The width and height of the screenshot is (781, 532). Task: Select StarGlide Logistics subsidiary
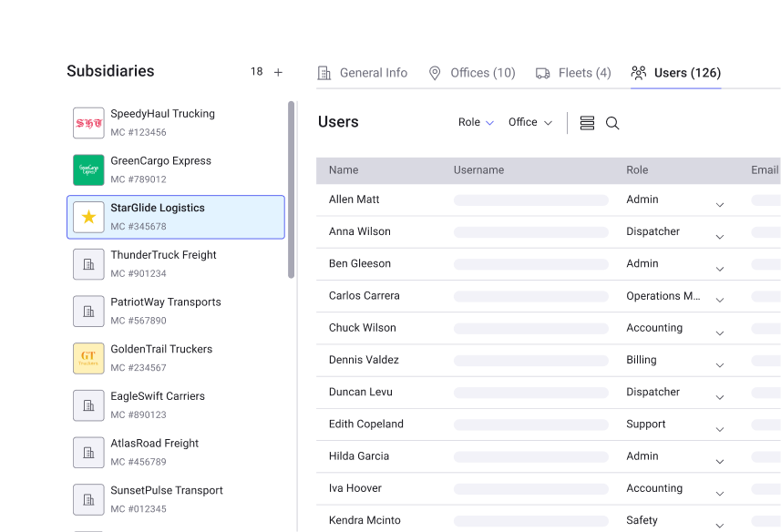176,217
